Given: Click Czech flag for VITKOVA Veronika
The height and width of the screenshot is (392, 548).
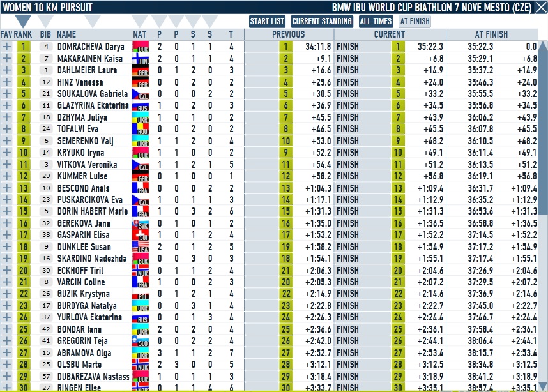Looking at the screenshot, I should pos(140,164).
